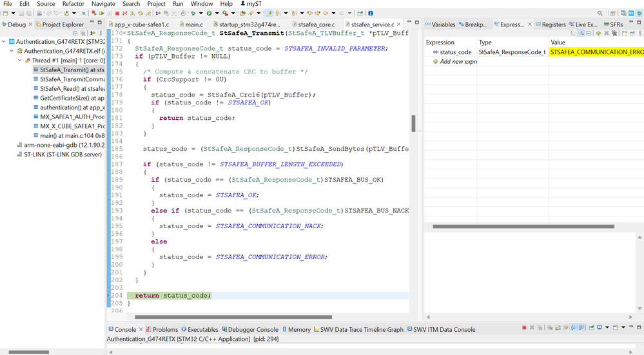Click the red Terminate icon in the main toolbar
644x355 pixels.
[x=117, y=13]
